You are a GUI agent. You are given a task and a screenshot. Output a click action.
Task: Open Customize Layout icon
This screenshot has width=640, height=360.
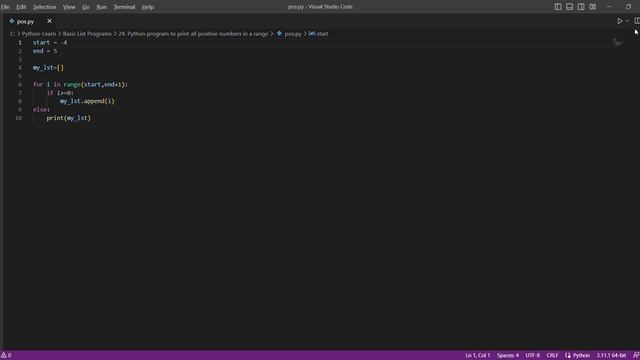tap(593, 7)
